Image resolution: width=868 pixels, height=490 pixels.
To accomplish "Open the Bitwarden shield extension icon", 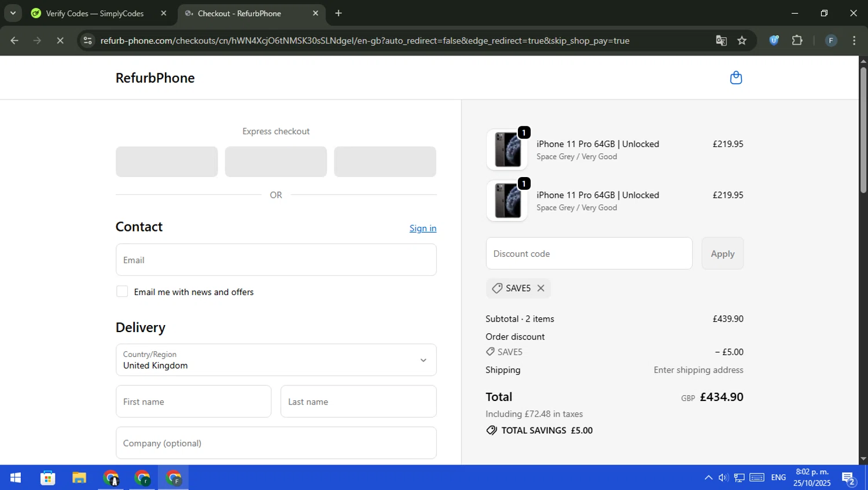I will 774,40.
